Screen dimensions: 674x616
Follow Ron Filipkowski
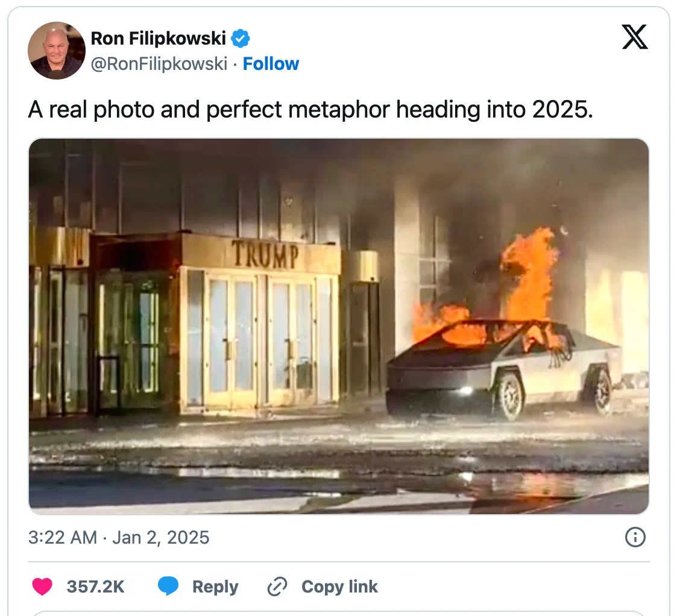point(271,64)
